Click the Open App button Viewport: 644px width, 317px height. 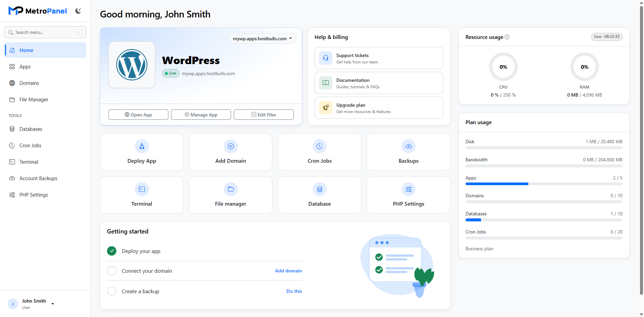138,115
